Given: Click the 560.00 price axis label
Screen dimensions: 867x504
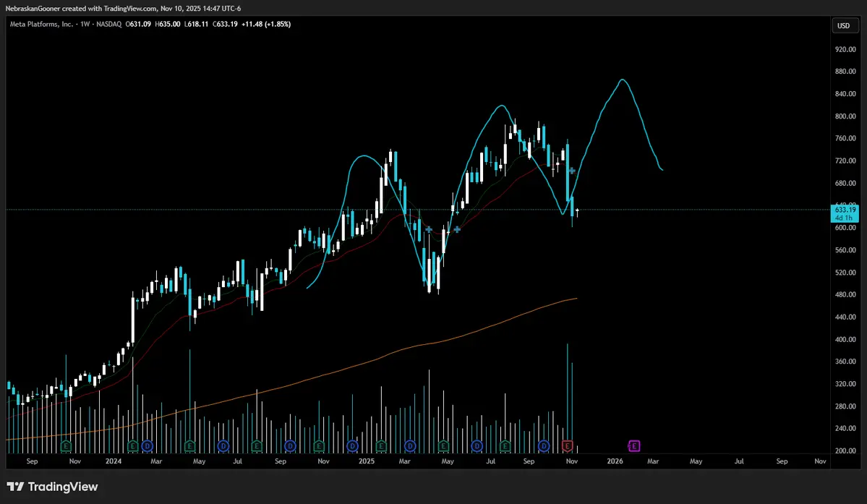Looking at the screenshot, I should 845,249.
